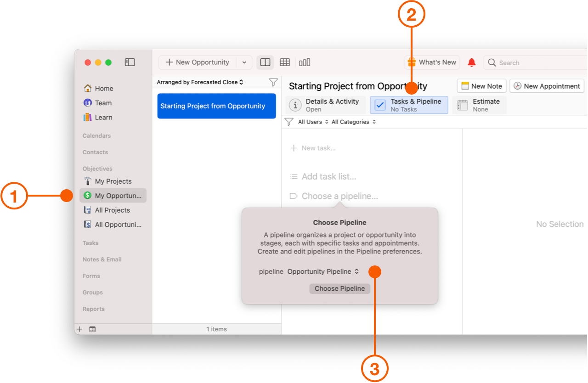Open What's New gift button
This screenshot has height=383, width=588.
click(x=432, y=62)
